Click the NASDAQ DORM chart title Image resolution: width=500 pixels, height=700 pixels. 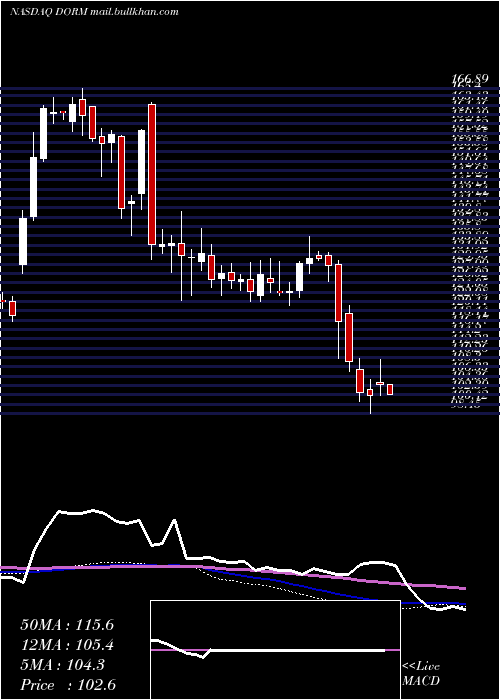94,12
